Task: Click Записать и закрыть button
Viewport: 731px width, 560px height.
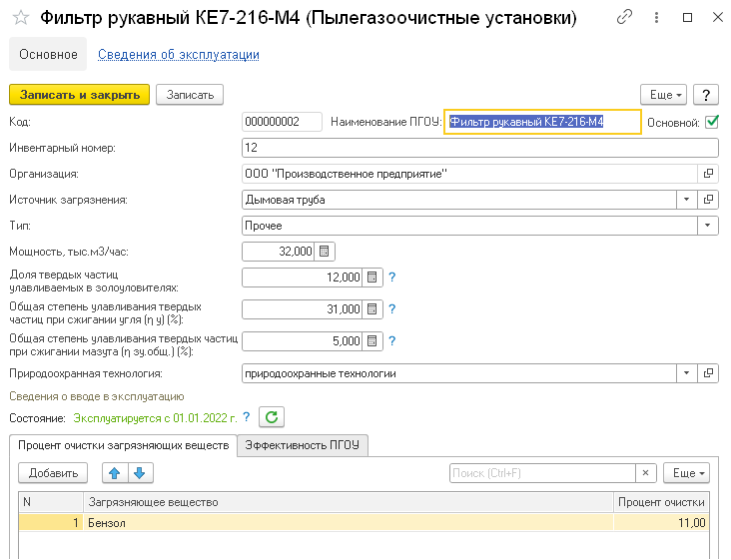Action: 79,94
